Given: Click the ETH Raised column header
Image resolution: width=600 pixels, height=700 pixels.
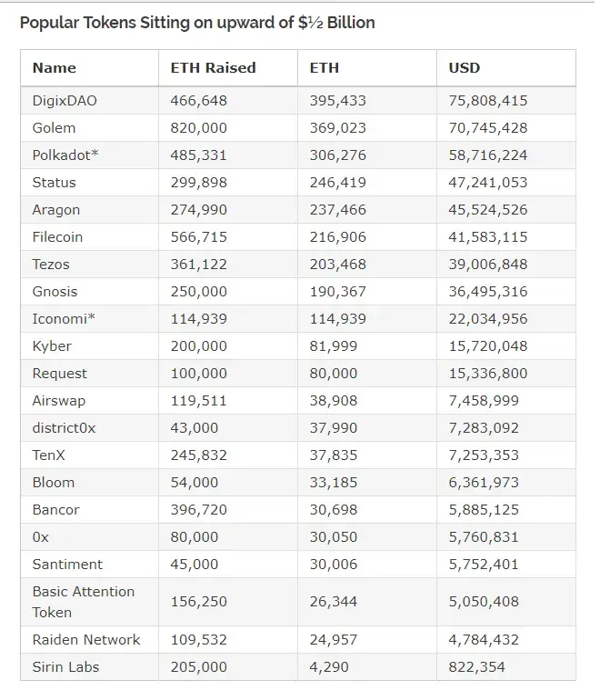Looking at the screenshot, I should [213, 68].
